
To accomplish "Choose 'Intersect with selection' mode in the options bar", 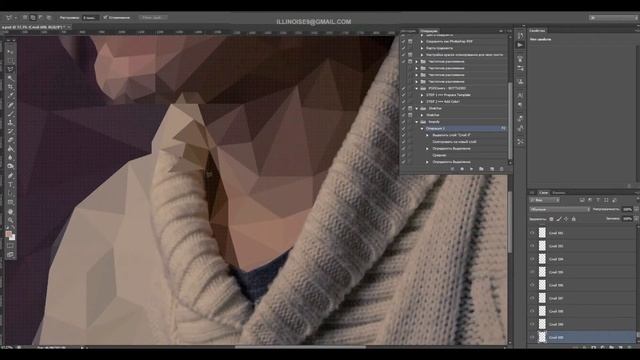I will (x=49, y=18).
